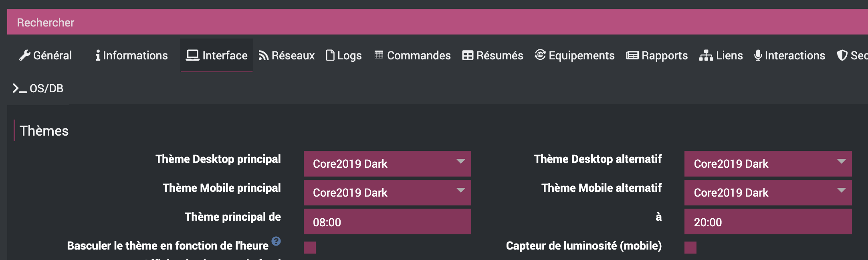The image size is (868, 260).
Task: Open the Rapports tab
Action: (x=657, y=55)
